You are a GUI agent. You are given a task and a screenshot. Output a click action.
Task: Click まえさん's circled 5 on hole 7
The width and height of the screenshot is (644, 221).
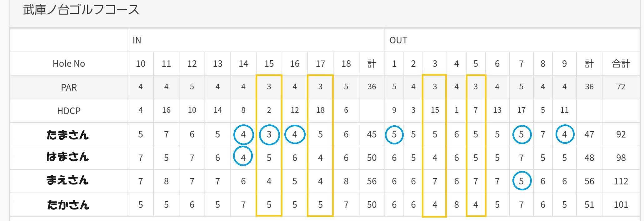coord(521,181)
